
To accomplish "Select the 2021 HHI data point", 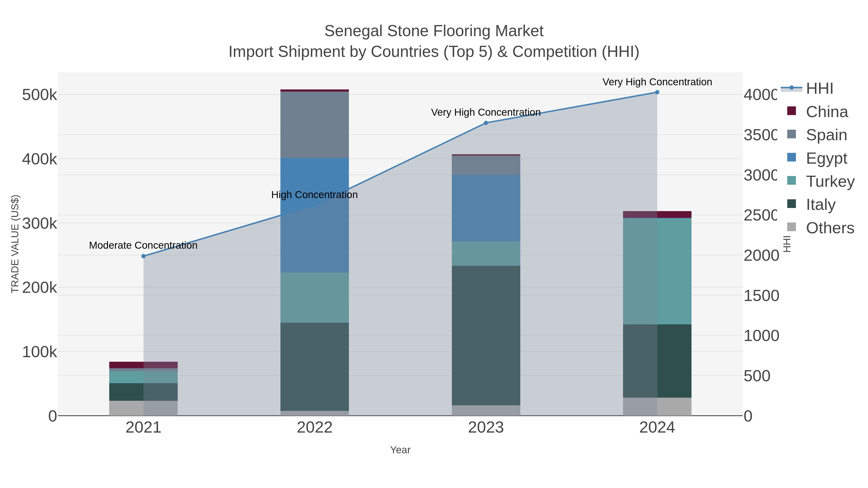I will [x=143, y=256].
